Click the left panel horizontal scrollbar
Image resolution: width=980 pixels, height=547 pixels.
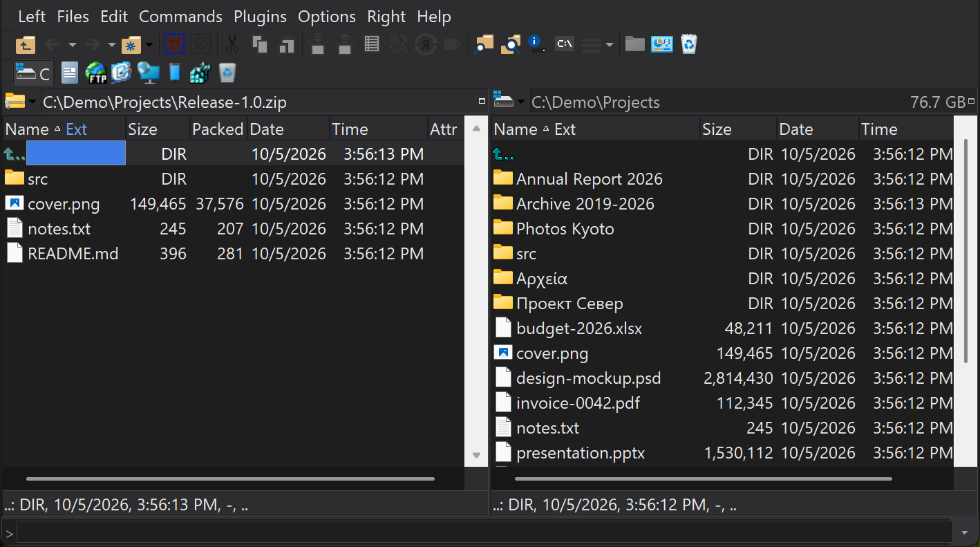[230, 479]
